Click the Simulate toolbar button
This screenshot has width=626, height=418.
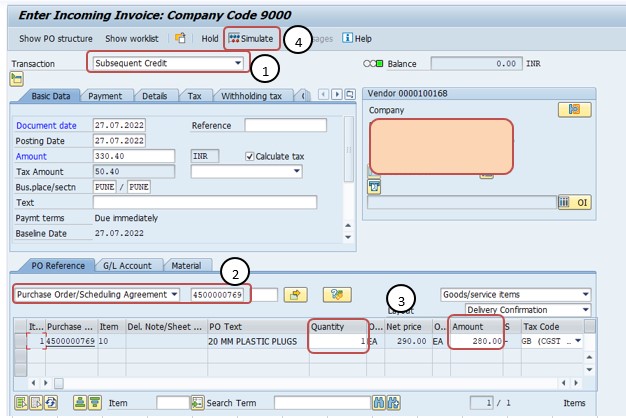(251, 39)
